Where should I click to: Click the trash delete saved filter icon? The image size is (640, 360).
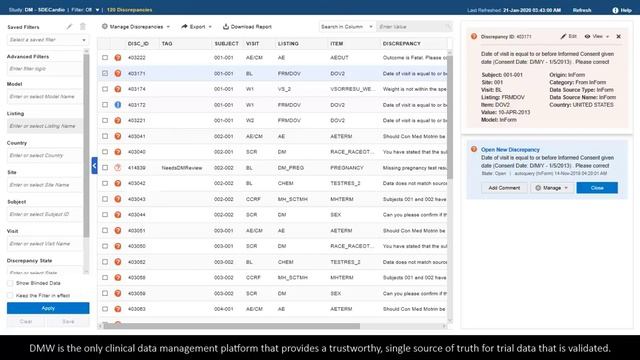click(82, 27)
